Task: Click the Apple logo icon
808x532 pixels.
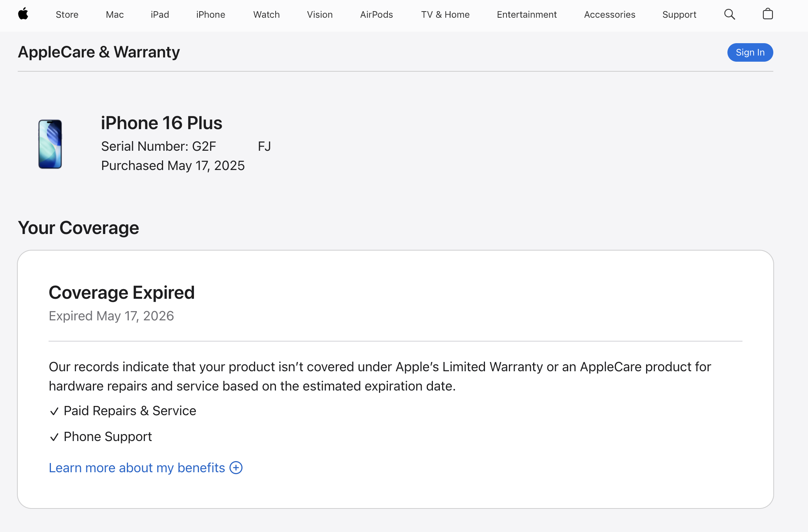Action: pyautogui.click(x=23, y=14)
